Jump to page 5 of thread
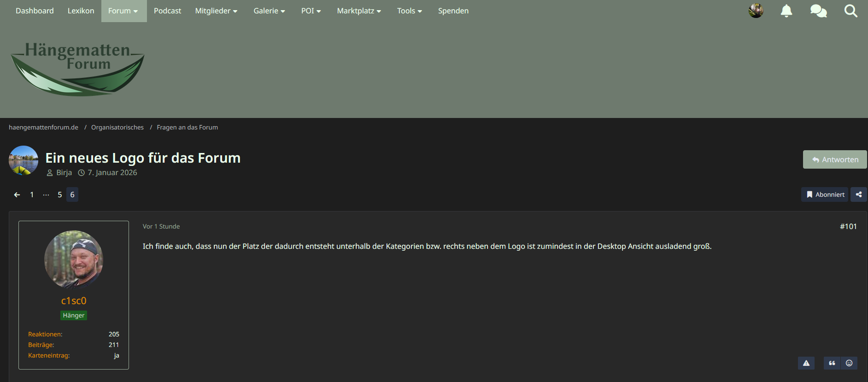The height and width of the screenshot is (382, 868). click(x=60, y=195)
